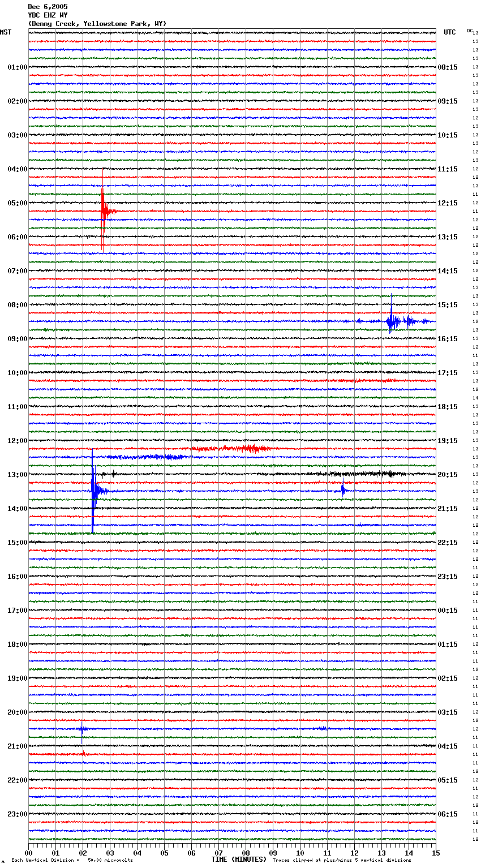Click the UTC time label "10:15"
This screenshot has width=481, height=868.
(448, 135)
